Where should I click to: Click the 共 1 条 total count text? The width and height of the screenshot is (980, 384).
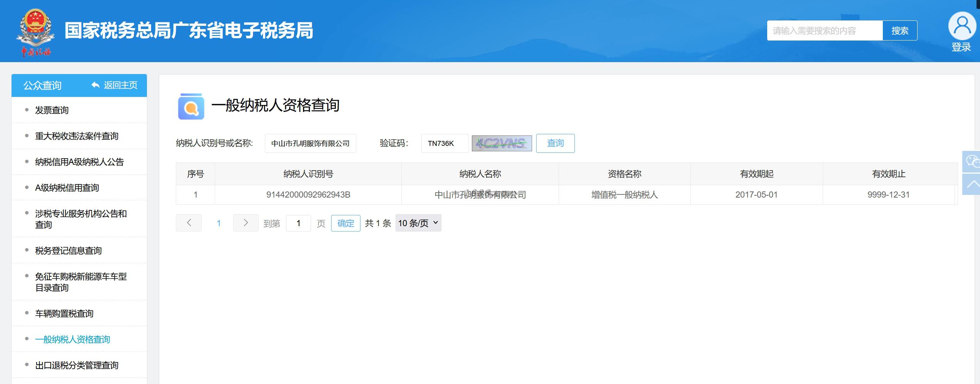tap(378, 223)
